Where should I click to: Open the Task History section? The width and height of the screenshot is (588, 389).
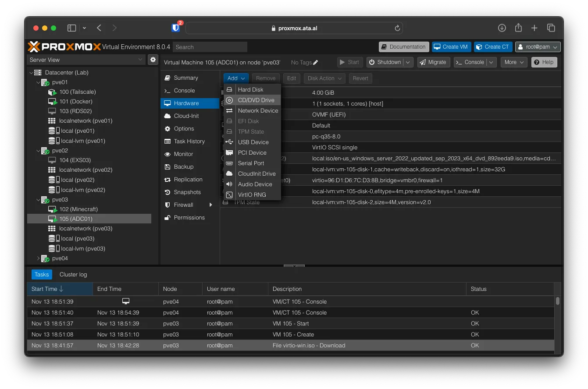[190, 141]
